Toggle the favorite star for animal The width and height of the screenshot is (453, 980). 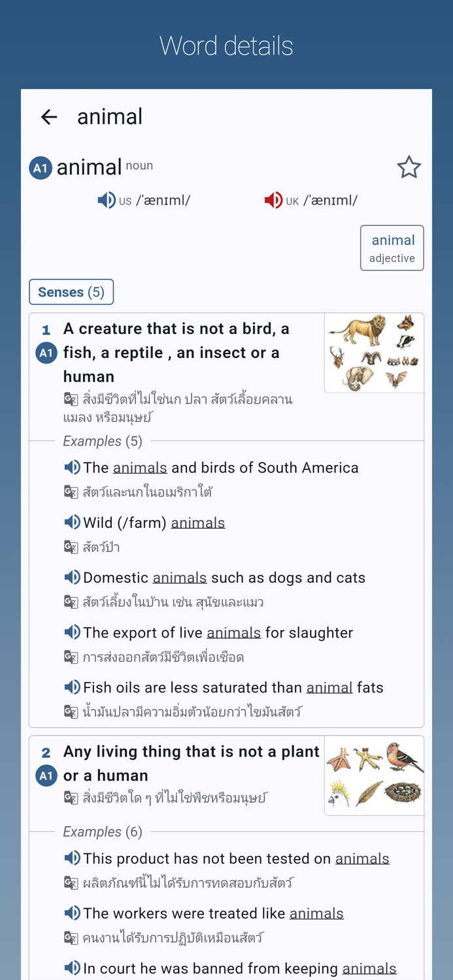(x=409, y=167)
